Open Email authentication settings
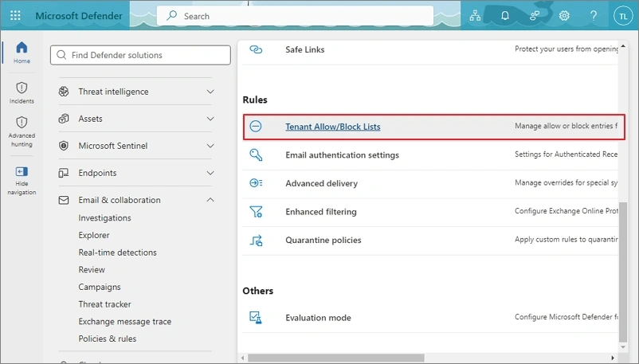Image resolution: width=639 pixels, height=364 pixels. click(x=343, y=155)
